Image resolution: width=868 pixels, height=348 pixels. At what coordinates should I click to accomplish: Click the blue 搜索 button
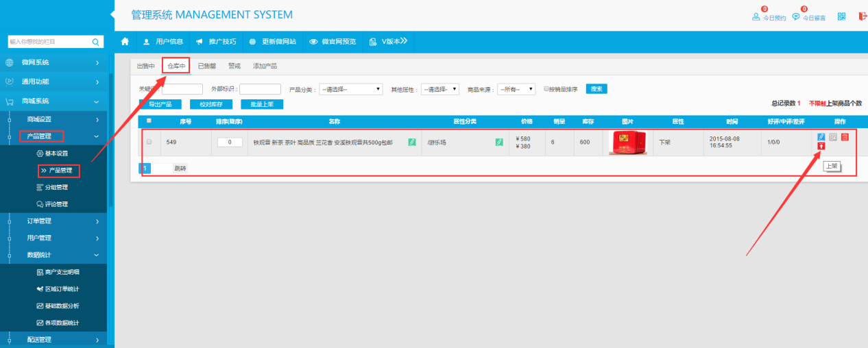pyautogui.click(x=596, y=89)
